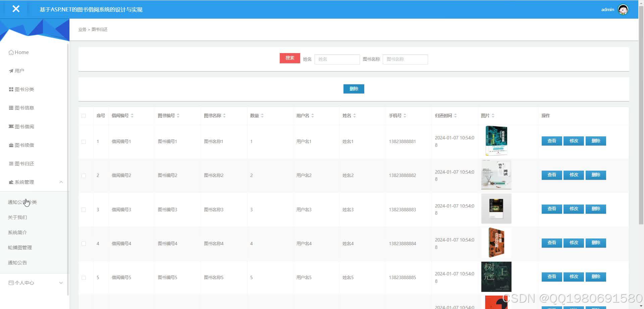The width and height of the screenshot is (644, 309).
Task: Click cell 用户名4
Action: [x=304, y=244]
